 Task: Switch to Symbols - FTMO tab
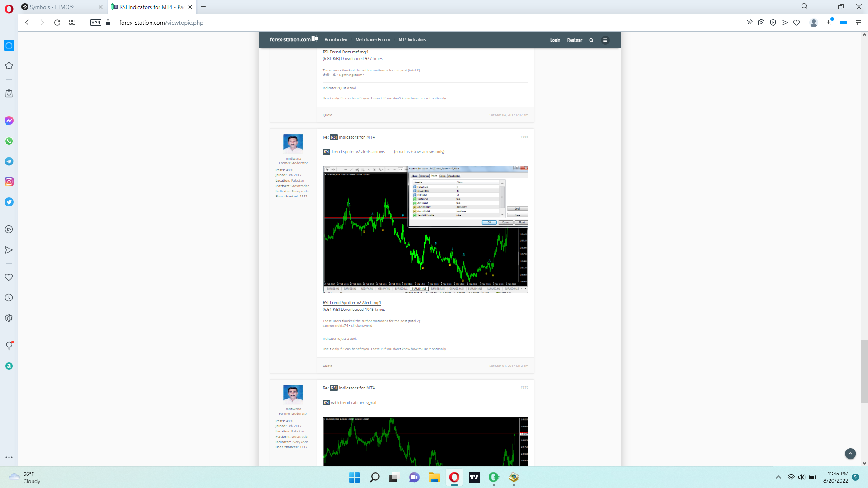[59, 7]
